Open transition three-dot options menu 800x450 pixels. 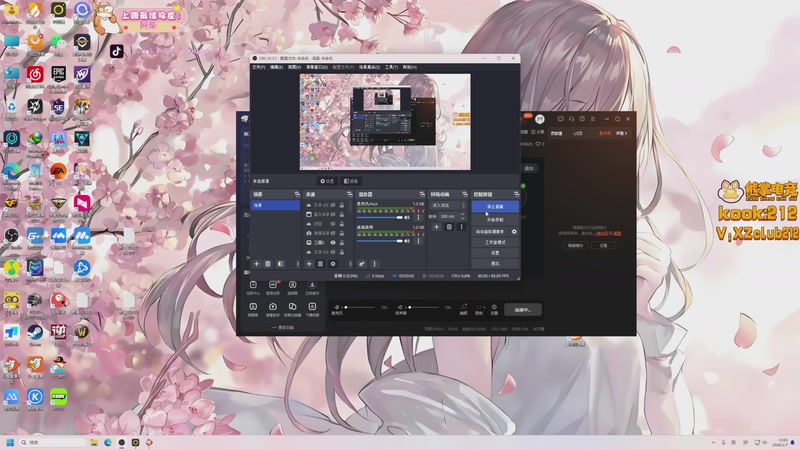coord(462,227)
